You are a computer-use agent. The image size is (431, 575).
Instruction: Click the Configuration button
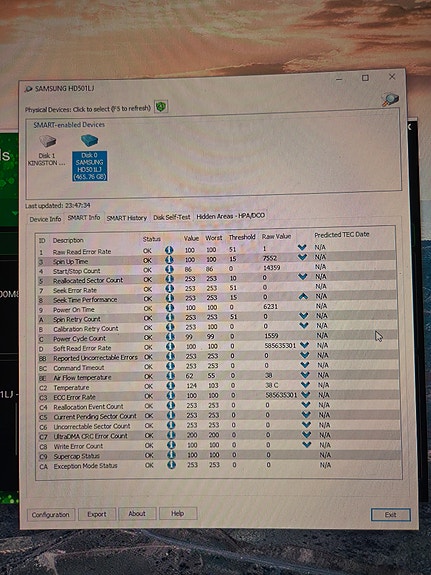coord(51,514)
